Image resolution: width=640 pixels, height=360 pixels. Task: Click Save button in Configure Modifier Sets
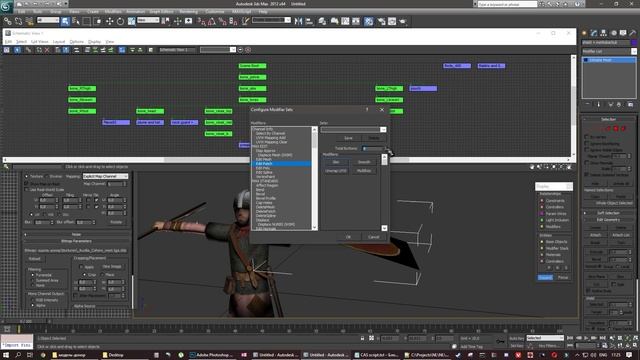click(x=348, y=138)
